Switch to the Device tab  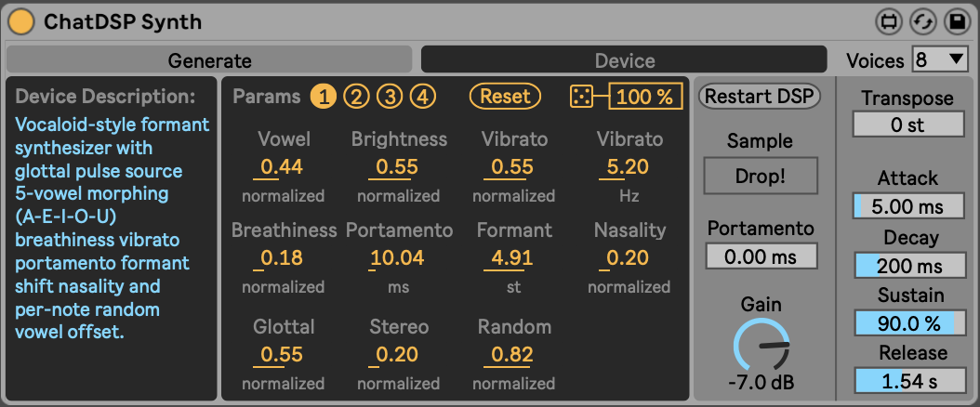[x=624, y=60]
